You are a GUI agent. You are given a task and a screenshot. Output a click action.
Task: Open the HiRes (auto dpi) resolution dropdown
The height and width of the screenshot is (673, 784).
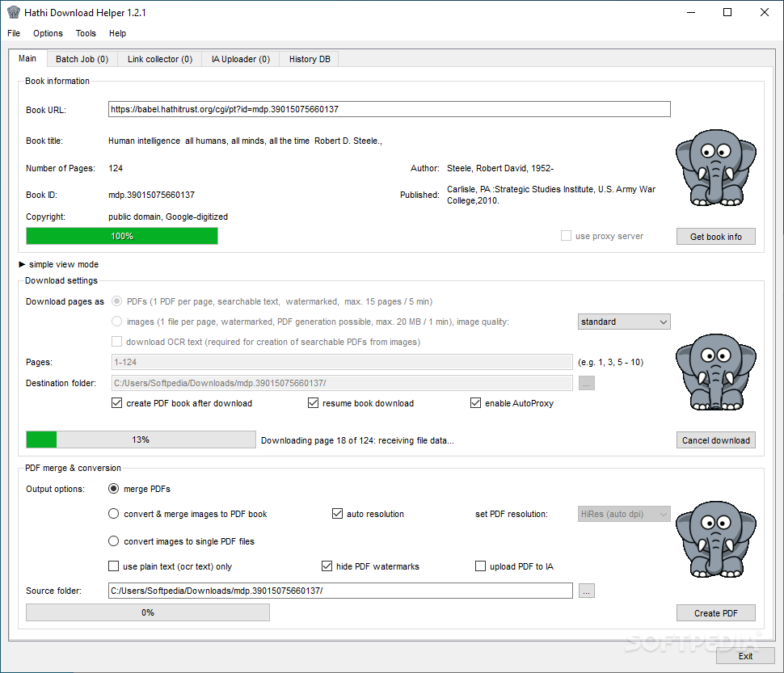click(624, 514)
